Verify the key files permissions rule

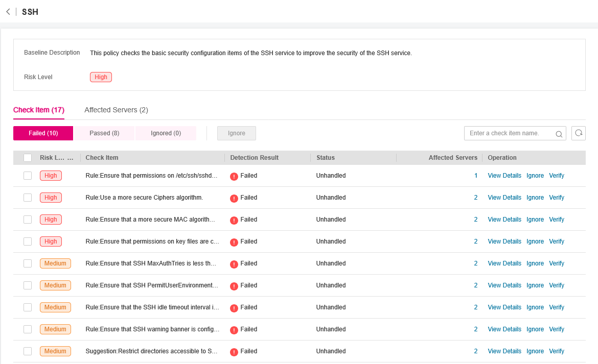click(x=556, y=241)
